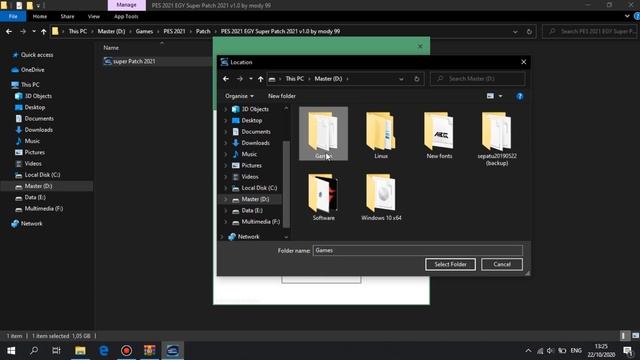This screenshot has height=360, width=640.
Task: Open recent locations dropdown in dialog
Action: point(251,79)
